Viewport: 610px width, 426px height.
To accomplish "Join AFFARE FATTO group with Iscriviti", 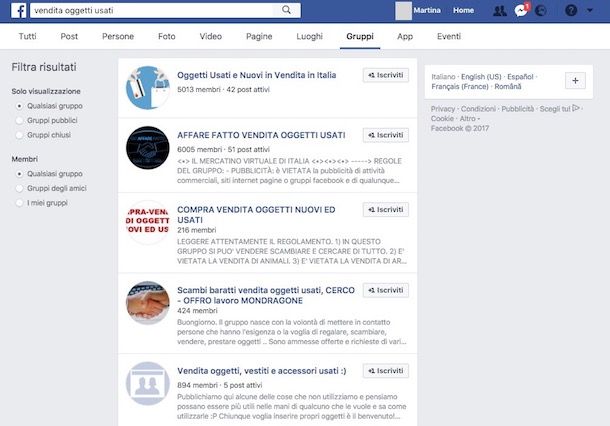I will click(386, 135).
